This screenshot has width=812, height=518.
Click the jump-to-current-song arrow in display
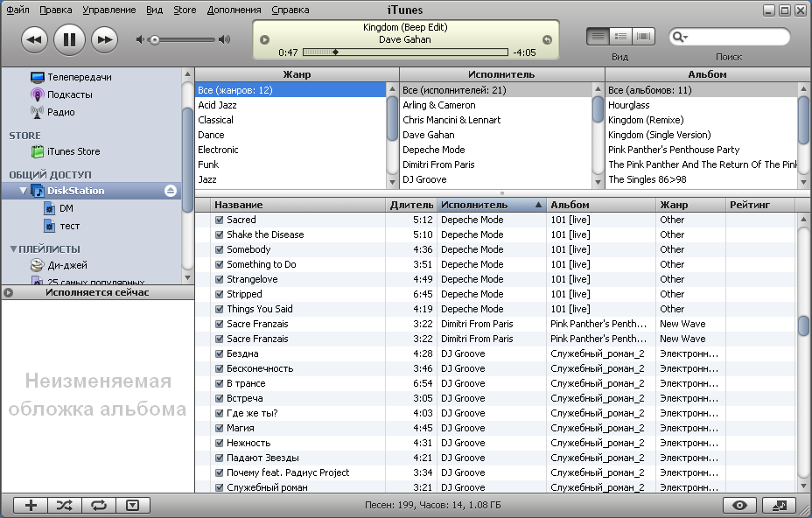point(547,39)
